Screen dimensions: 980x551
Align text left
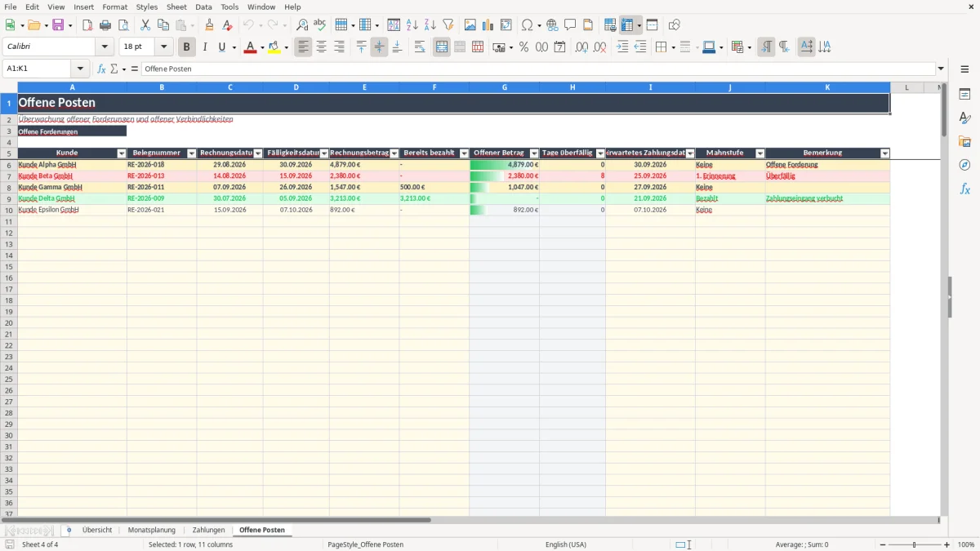click(x=303, y=47)
